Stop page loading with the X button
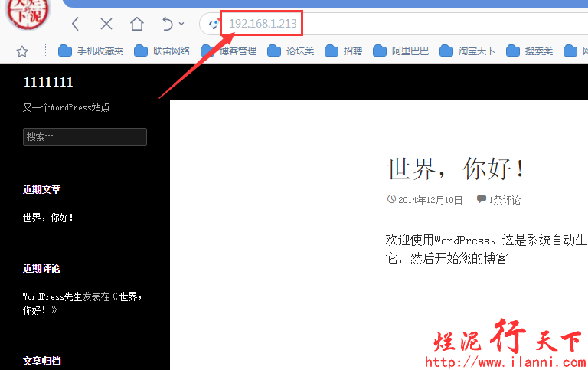 coord(106,24)
